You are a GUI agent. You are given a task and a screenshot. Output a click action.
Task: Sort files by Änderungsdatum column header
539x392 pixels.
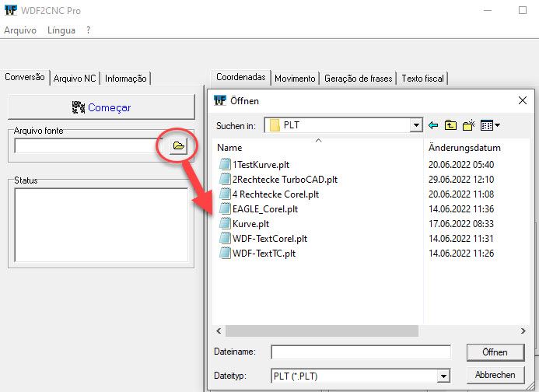464,147
